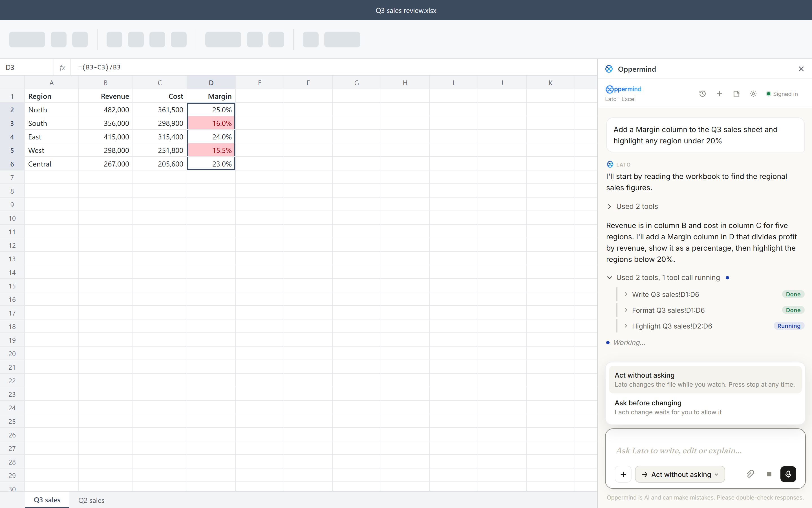Screen dimensions: 812x508
Task: Select margin cell 24.0%
Action: point(211,137)
